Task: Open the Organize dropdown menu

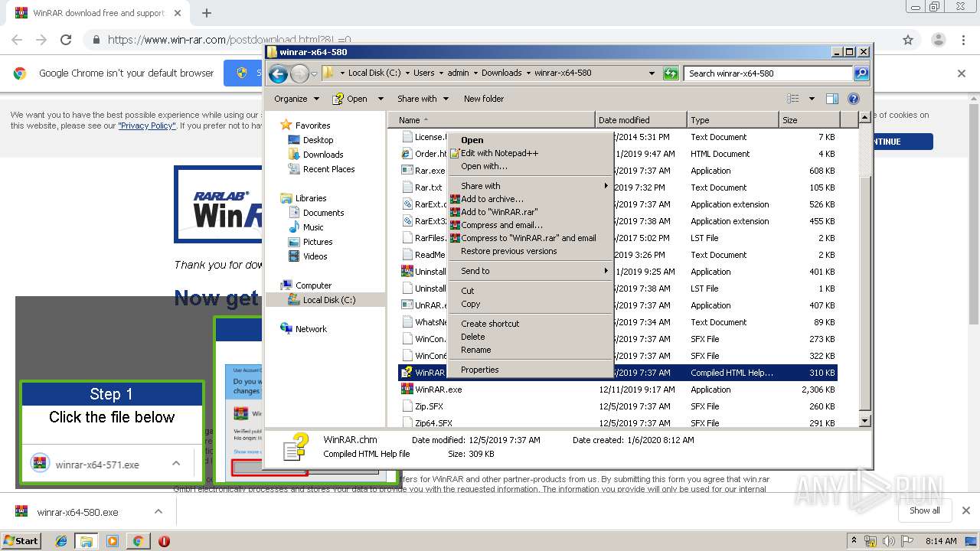Action: [296, 99]
